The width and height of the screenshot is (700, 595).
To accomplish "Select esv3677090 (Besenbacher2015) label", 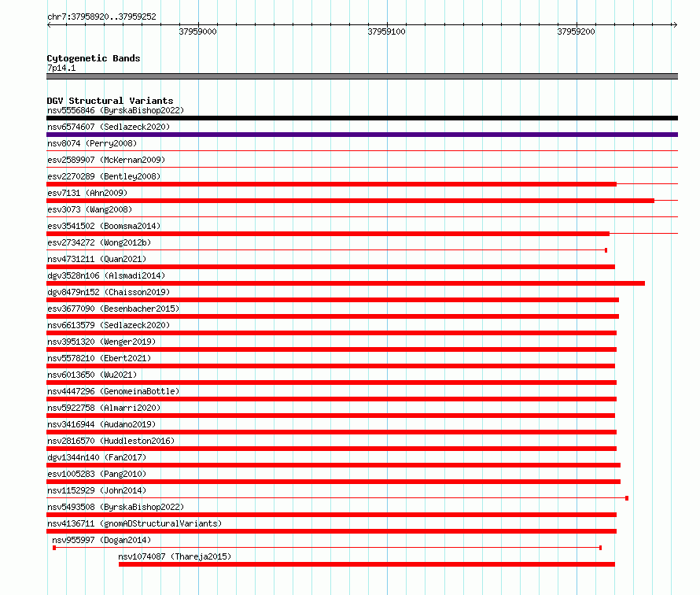I will click(113, 309).
